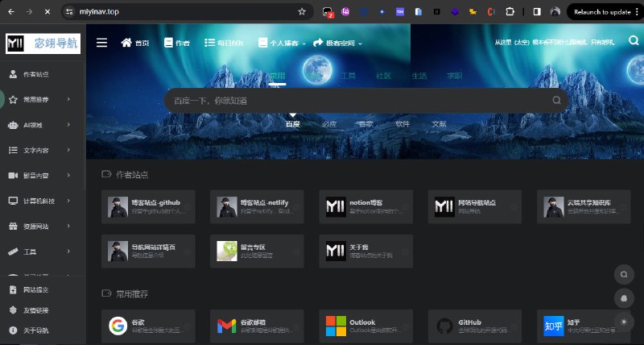Toggle light/dark theme with sun button

coord(624,322)
